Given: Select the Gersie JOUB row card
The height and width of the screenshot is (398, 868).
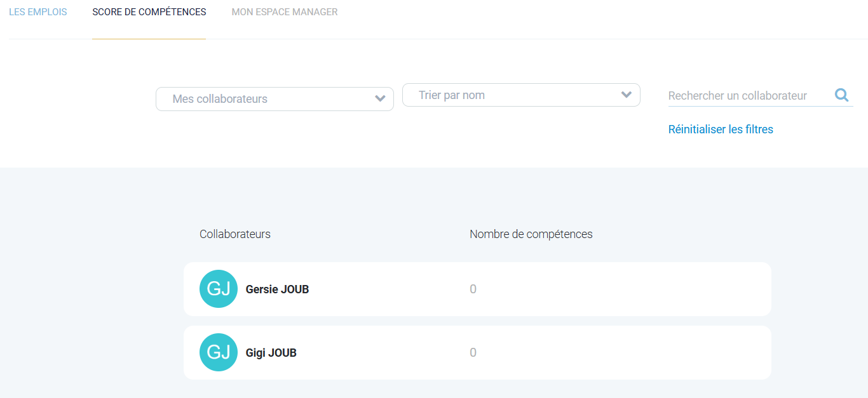Looking at the screenshot, I should tap(610, 289).
